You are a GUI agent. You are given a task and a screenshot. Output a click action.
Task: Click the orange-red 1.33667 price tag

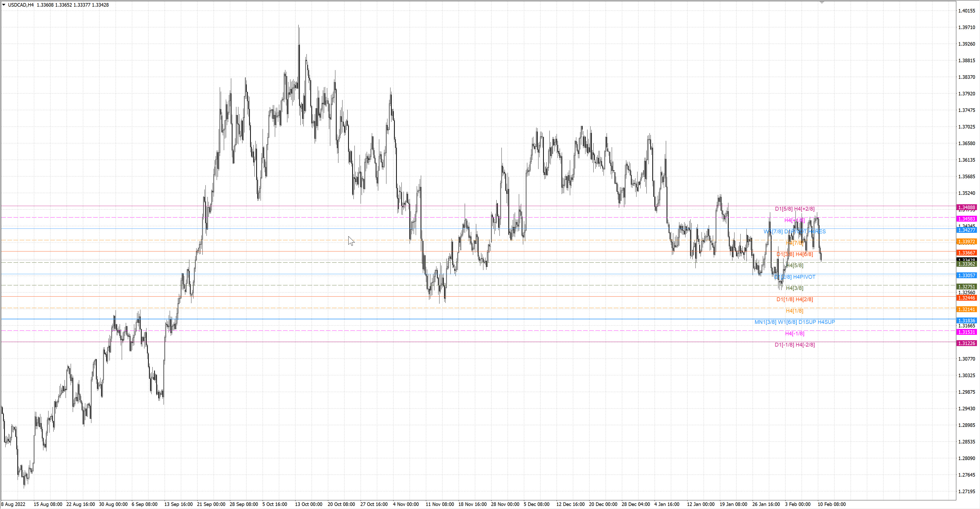(x=966, y=253)
